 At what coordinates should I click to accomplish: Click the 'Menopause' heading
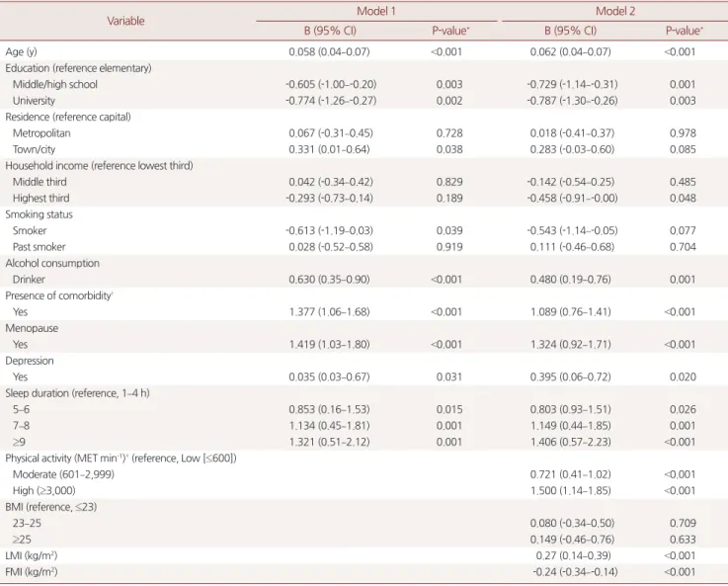[x=32, y=328]
